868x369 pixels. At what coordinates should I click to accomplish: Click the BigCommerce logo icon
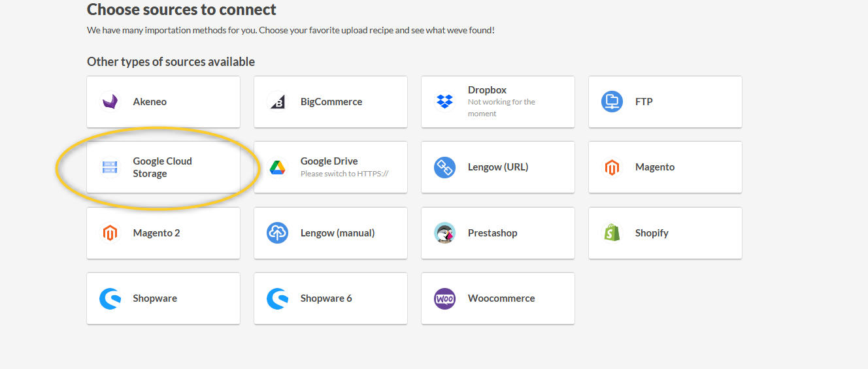277,102
